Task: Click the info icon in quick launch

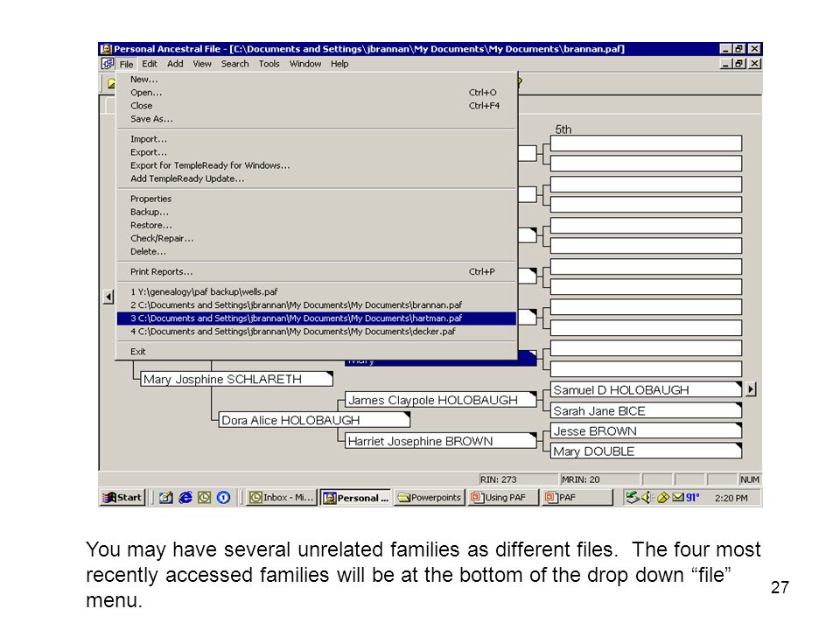Action: pyautogui.click(x=223, y=498)
